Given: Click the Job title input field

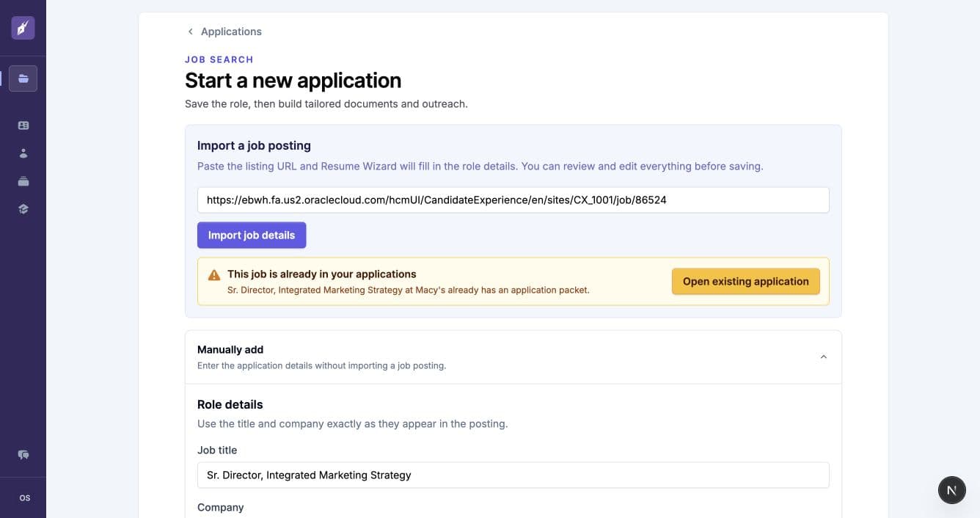Looking at the screenshot, I should pos(513,475).
